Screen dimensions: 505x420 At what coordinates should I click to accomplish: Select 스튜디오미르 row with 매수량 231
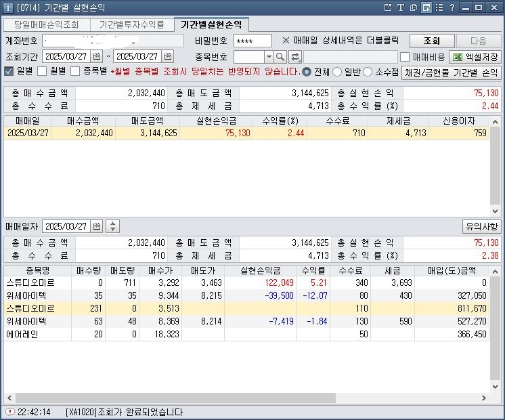246,308
